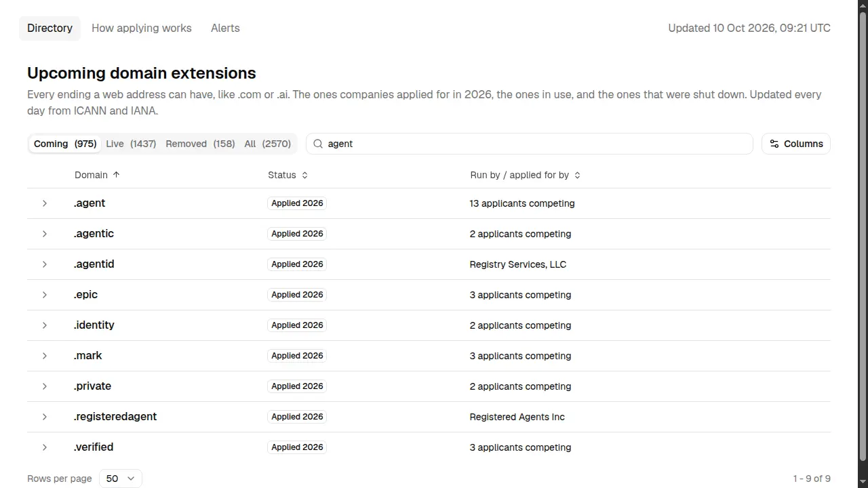868x488 pixels.
Task: Click Registry Services, LLC text
Action: tap(518, 264)
